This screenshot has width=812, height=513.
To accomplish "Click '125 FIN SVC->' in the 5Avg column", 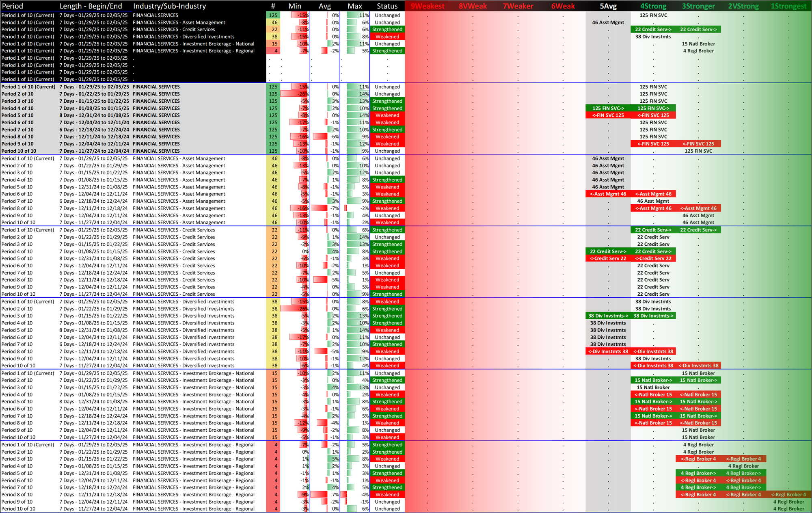I will coord(608,108).
